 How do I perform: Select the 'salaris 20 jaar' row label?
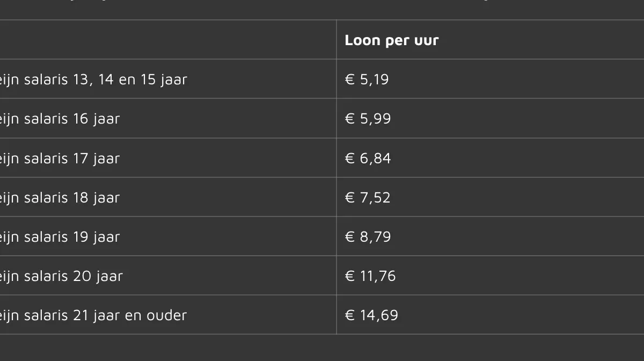tap(61, 276)
